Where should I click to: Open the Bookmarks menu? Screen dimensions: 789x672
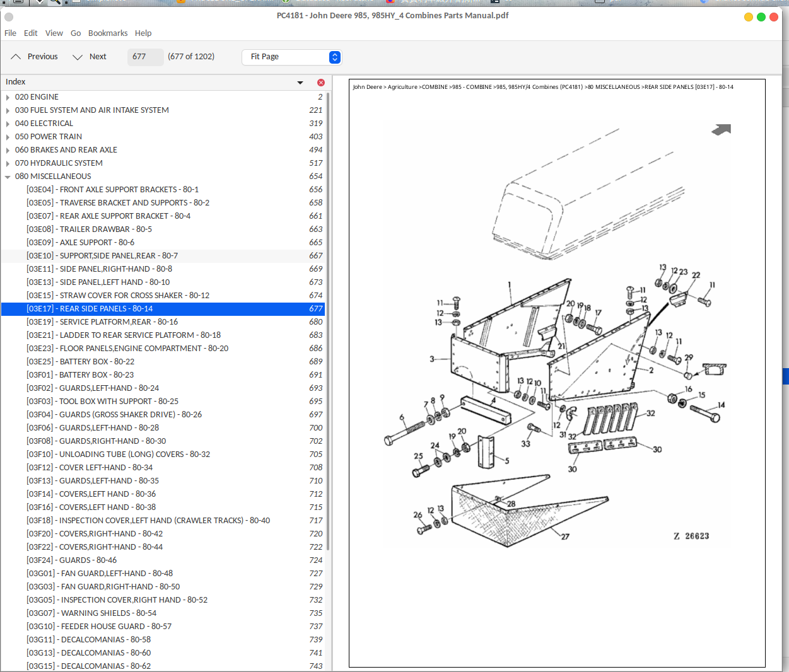click(x=107, y=33)
